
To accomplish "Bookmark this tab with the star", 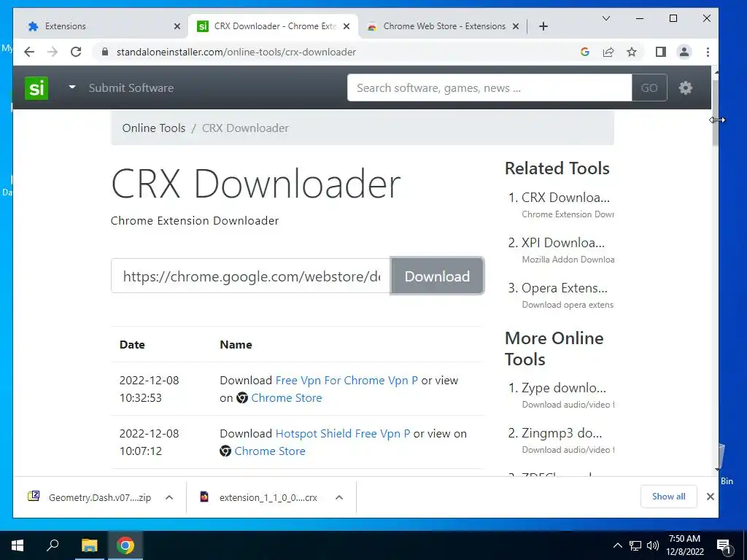I will click(x=632, y=52).
